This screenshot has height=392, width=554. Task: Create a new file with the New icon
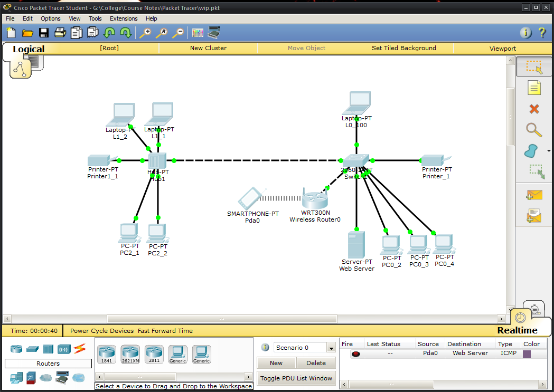click(11, 33)
